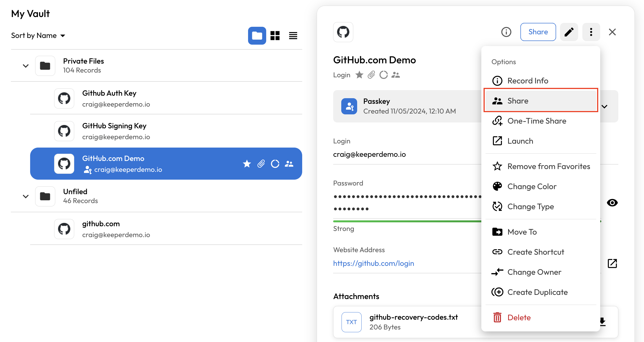Screen dimensions: 644x342
Task: Switch to grid tile view
Action: coord(275,35)
